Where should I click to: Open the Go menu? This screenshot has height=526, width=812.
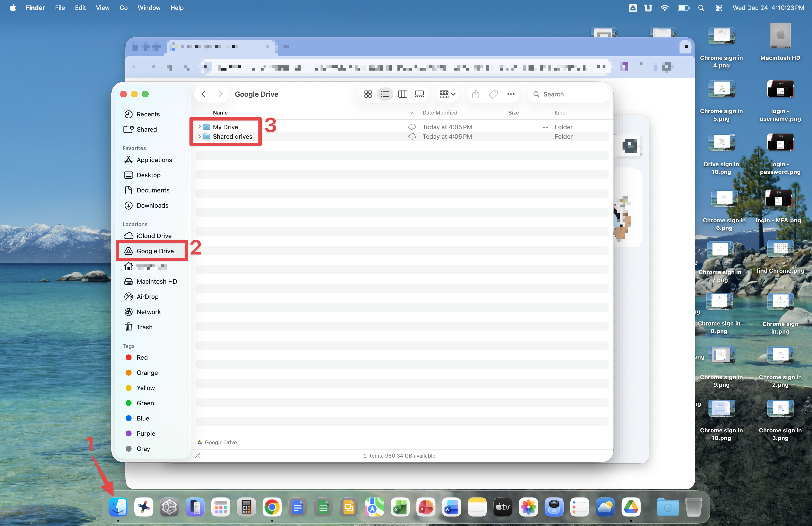(x=123, y=8)
